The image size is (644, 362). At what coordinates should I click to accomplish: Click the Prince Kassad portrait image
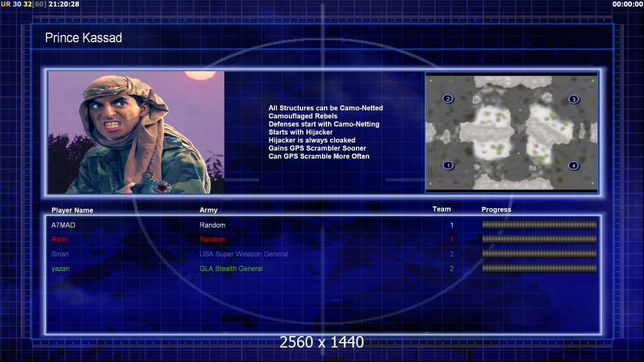point(137,132)
